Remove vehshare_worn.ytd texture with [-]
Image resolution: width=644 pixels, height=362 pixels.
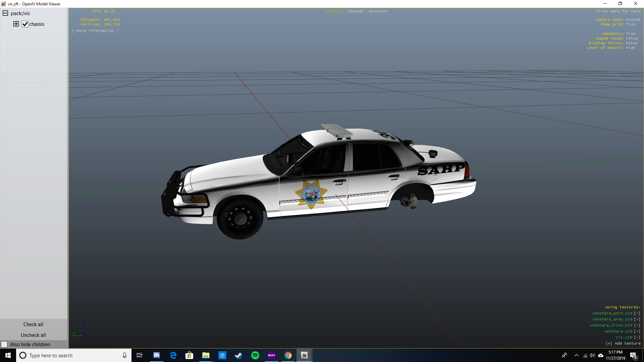(637, 313)
